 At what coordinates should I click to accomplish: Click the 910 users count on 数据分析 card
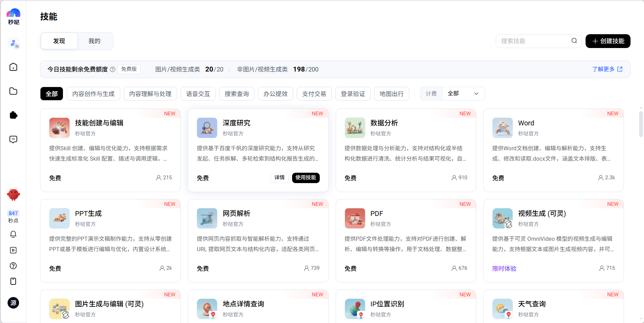click(459, 178)
